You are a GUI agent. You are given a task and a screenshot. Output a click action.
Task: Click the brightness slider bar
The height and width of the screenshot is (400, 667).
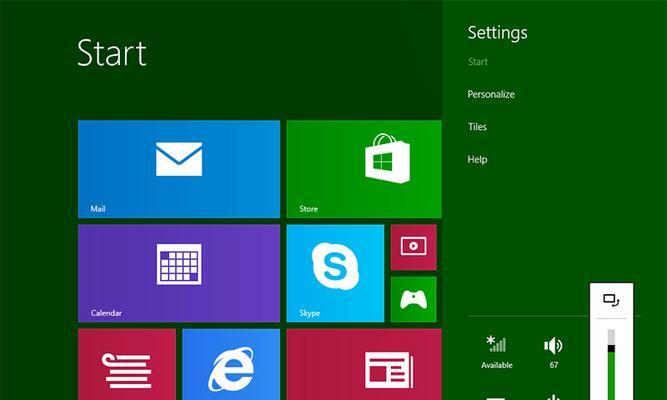(x=611, y=364)
